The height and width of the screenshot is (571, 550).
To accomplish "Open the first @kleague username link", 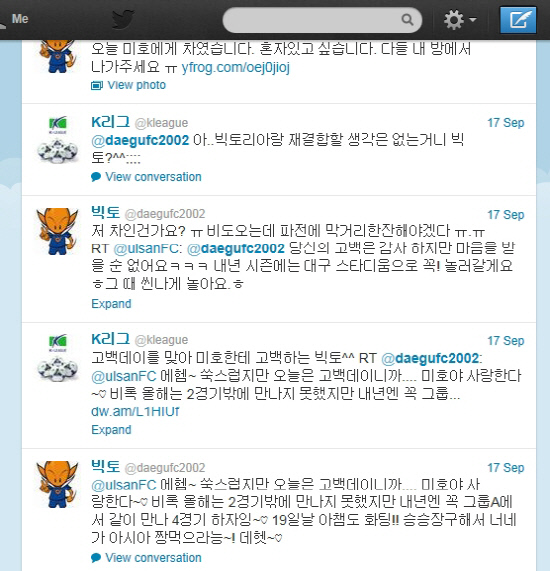I will click(x=161, y=123).
